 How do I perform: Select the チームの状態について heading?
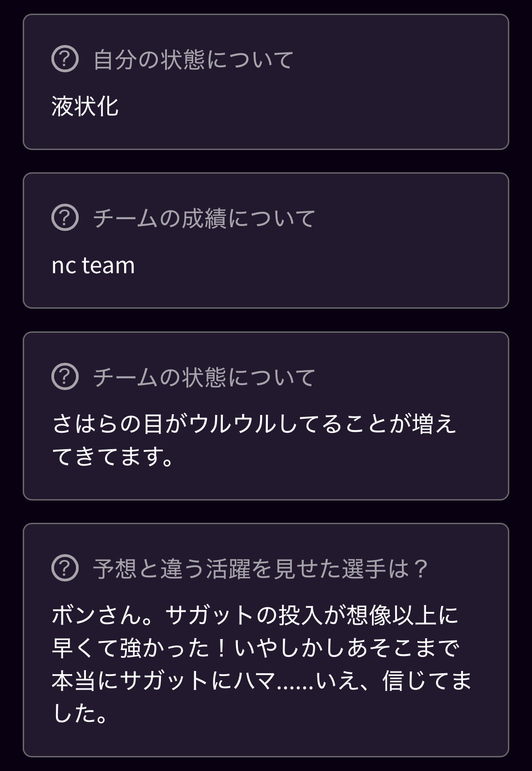[204, 377]
